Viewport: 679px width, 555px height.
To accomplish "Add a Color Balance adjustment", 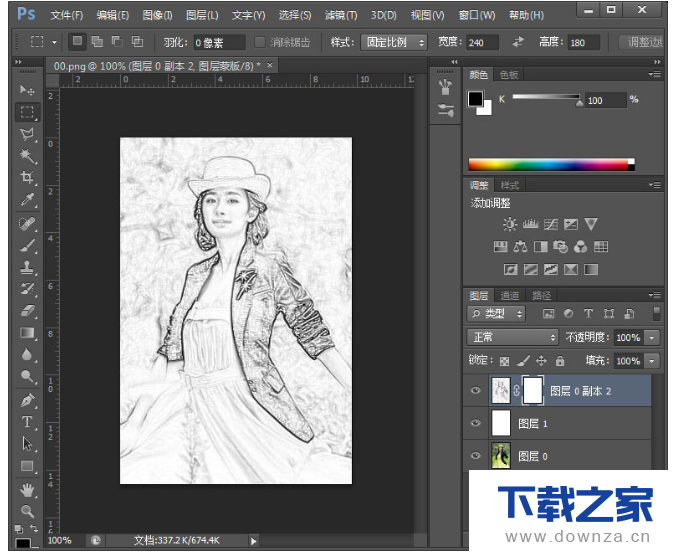I will [521, 247].
